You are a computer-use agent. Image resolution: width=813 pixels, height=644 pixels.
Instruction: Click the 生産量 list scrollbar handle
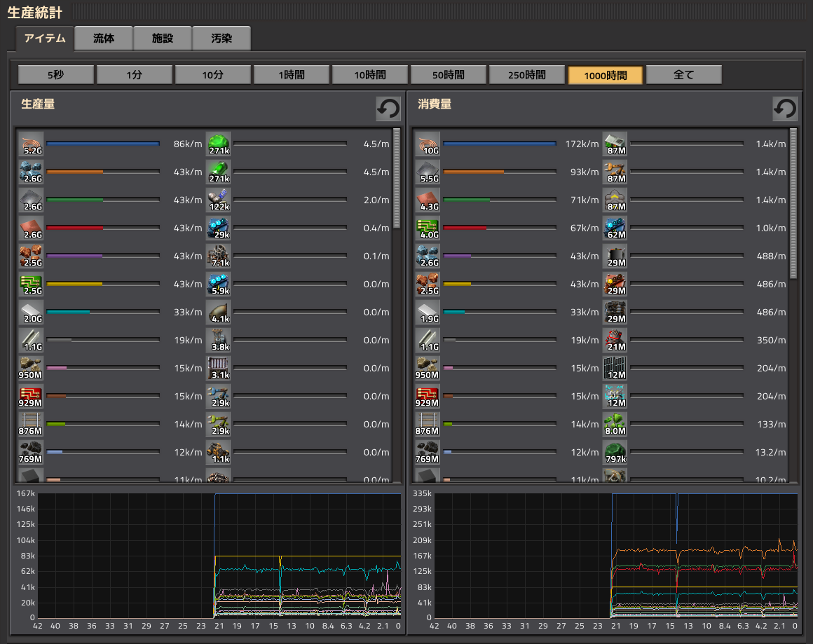click(397, 179)
